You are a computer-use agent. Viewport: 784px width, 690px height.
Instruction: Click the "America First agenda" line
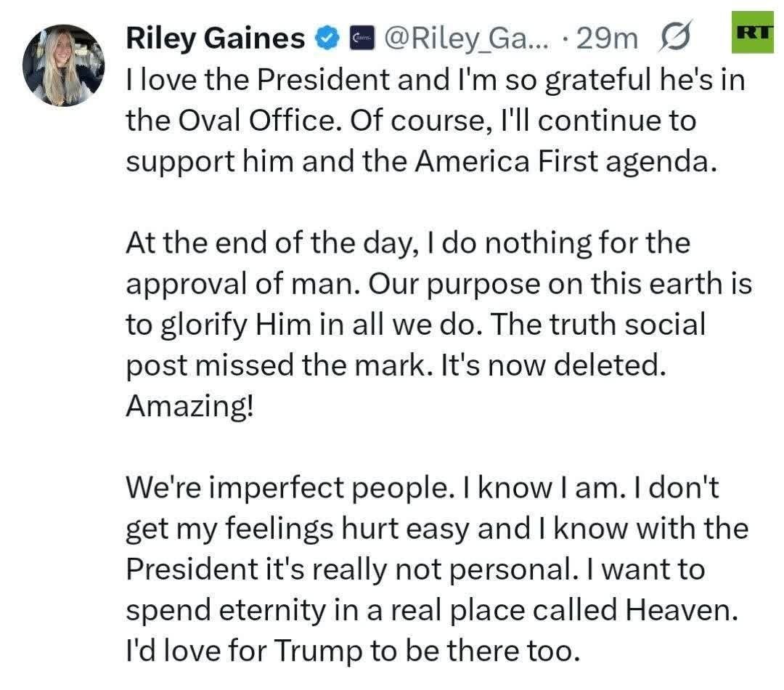pos(417,161)
